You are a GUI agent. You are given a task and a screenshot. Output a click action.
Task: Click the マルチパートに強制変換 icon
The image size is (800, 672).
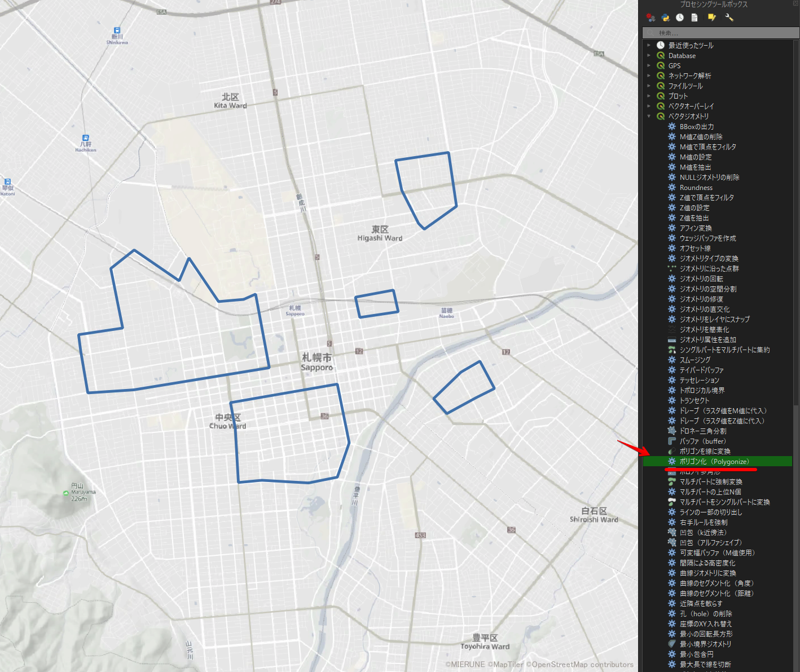[672, 481]
